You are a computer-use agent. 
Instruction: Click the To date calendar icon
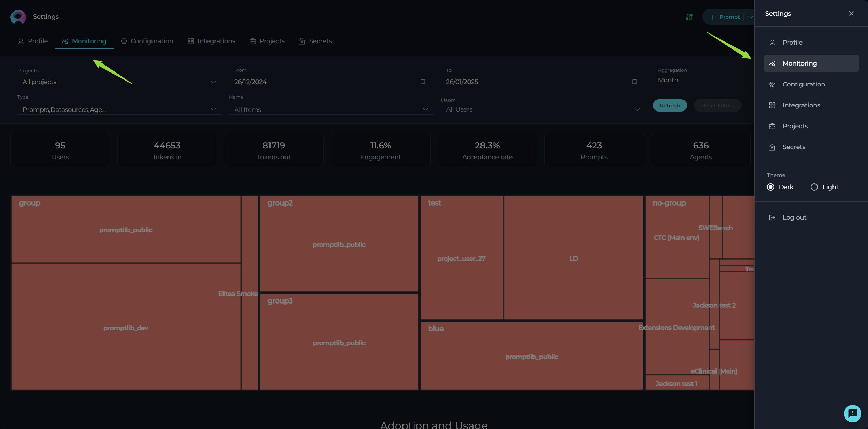click(634, 82)
